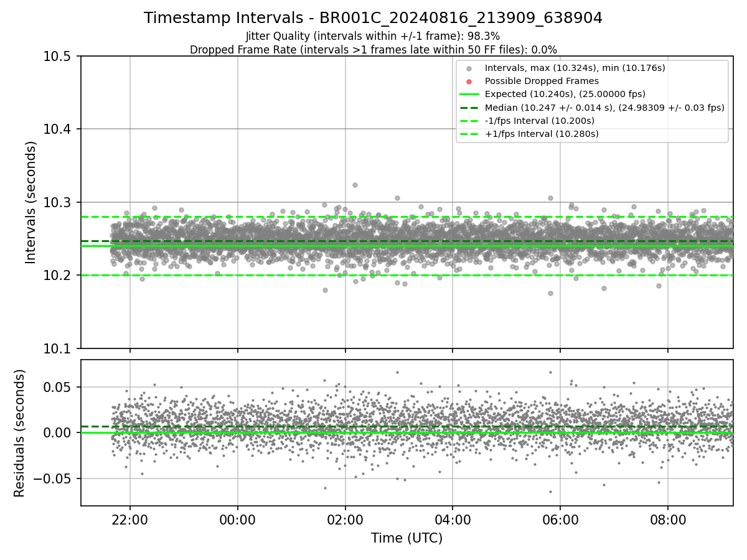The image size is (747, 560).
Task: Click the lowest outlier point near 10.176s
Action: pos(550,293)
